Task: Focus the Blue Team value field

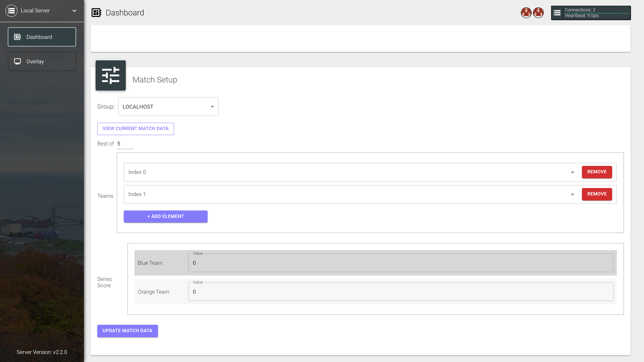Action: click(400, 263)
